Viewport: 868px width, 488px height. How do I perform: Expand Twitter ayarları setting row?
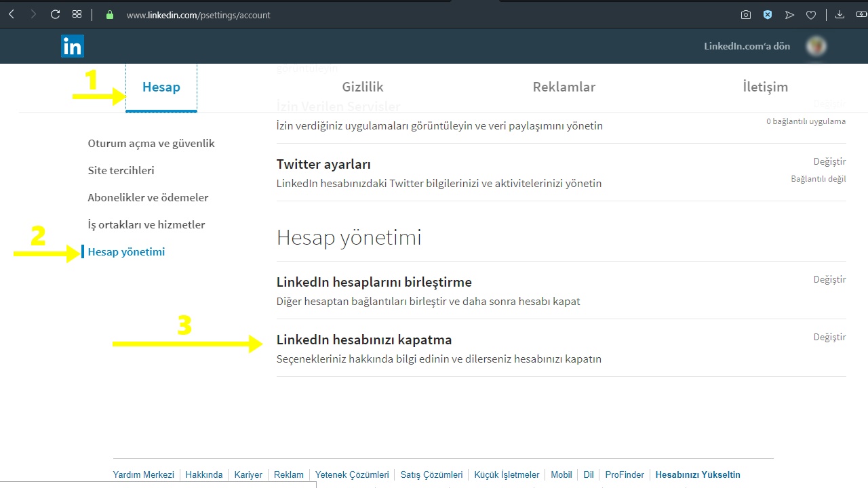pos(561,173)
